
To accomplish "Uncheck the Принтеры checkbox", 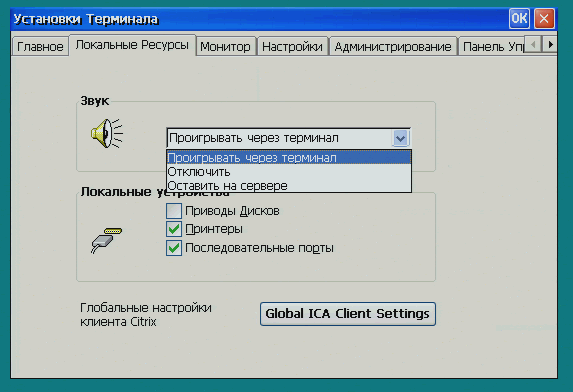I will click(174, 229).
